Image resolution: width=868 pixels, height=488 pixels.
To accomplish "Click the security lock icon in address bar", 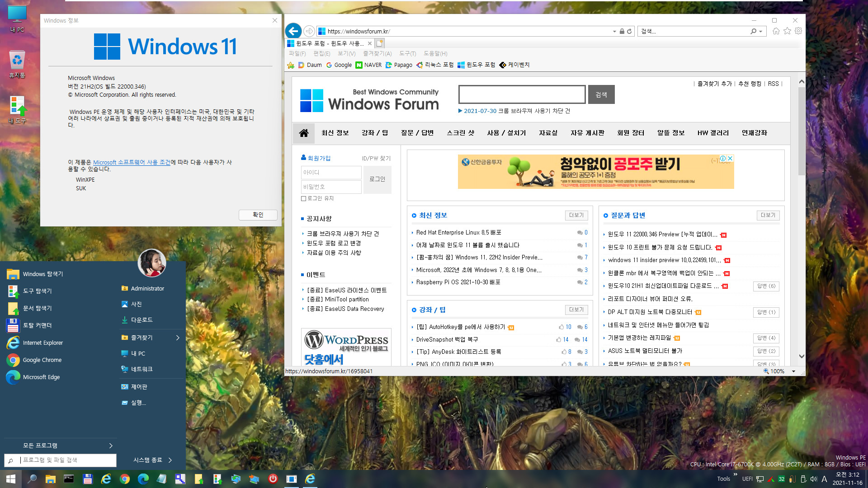I will tap(622, 31).
